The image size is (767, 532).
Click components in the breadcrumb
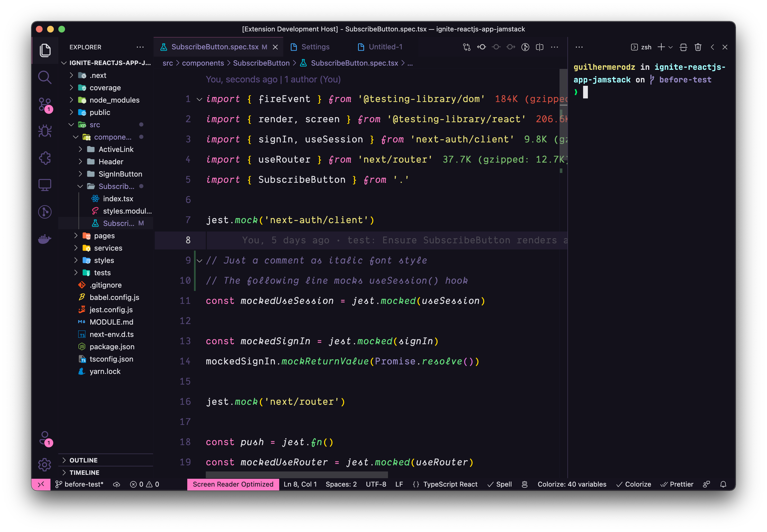pyautogui.click(x=203, y=63)
